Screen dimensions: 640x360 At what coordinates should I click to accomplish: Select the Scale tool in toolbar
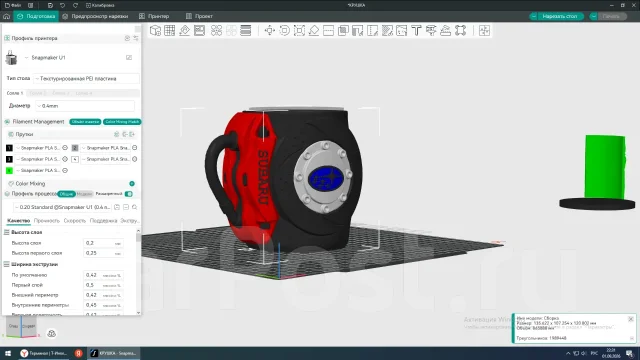(x=299, y=31)
